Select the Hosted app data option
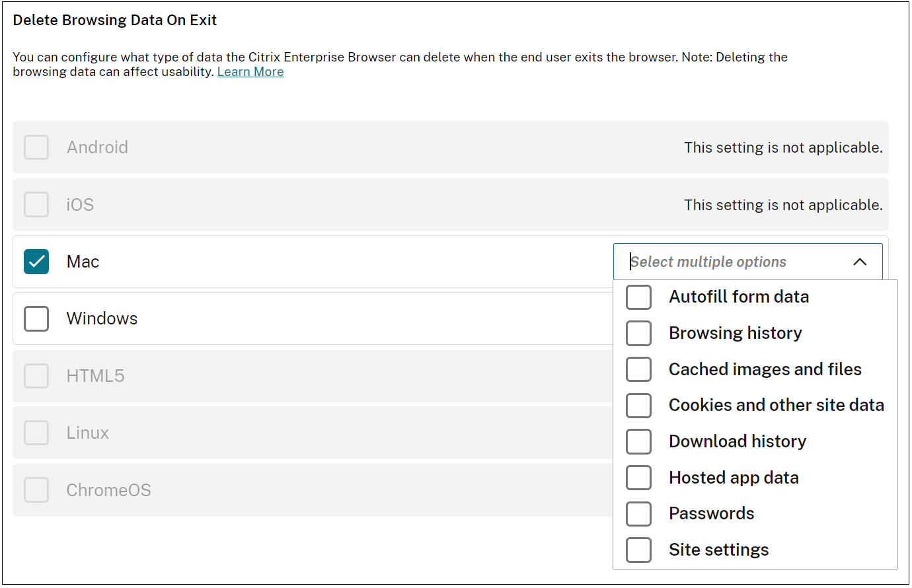 pyautogui.click(x=638, y=478)
